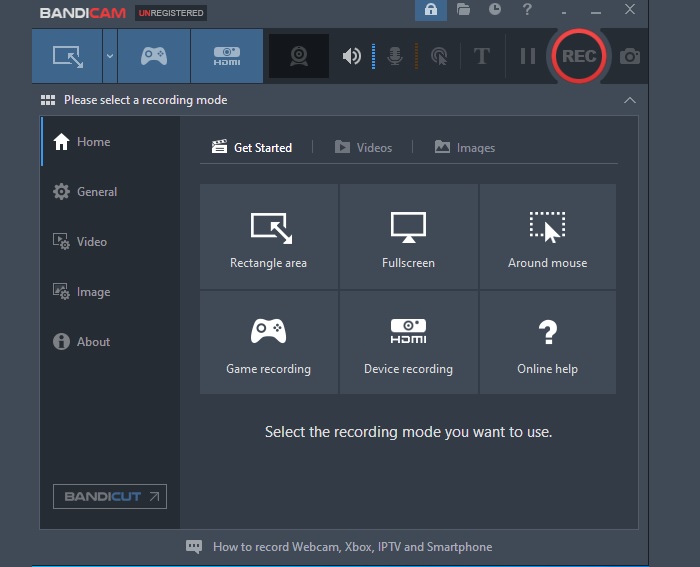Open the output folder icon

463,10
